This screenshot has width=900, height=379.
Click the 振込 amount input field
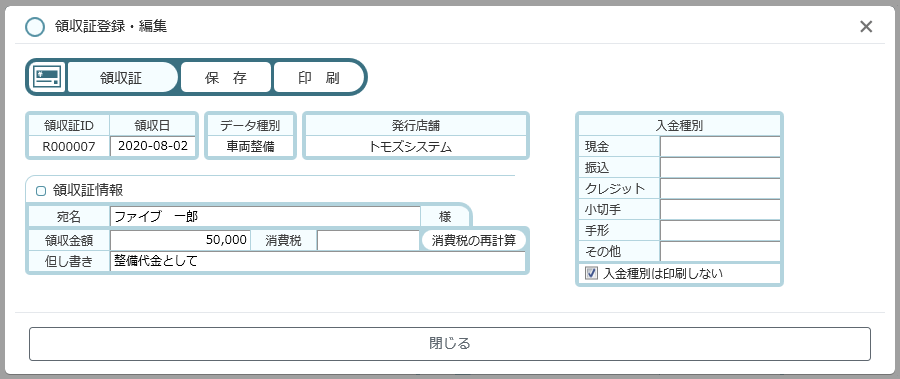pos(720,167)
